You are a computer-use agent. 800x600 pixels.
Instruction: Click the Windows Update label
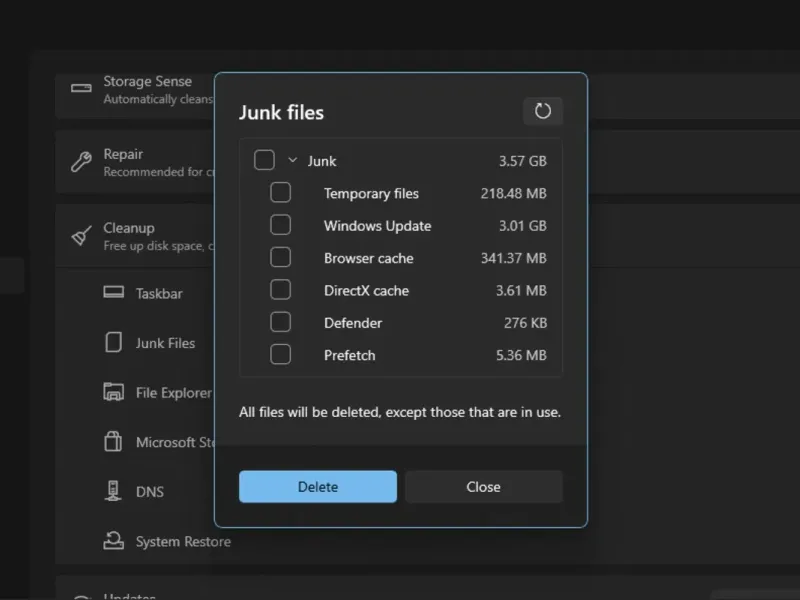click(378, 226)
